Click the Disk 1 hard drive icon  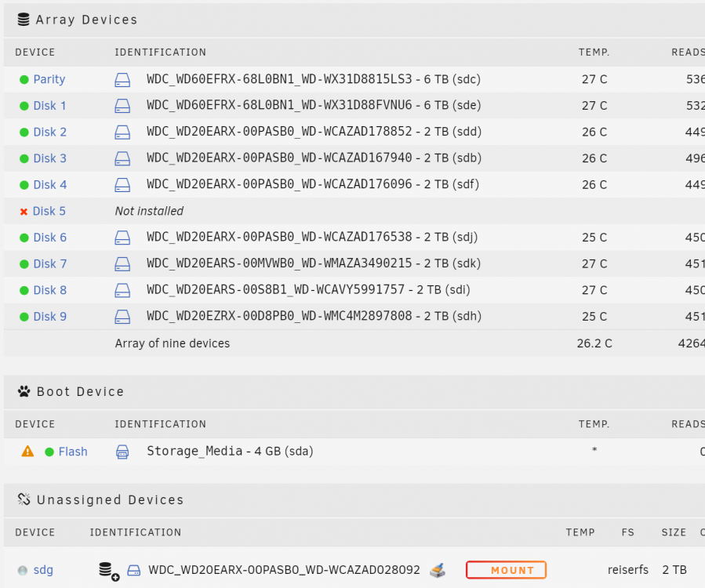click(122, 106)
